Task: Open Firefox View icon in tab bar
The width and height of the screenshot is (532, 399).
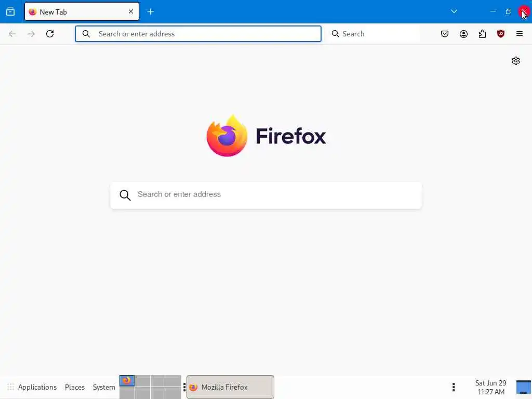Action: (x=10, y=12)
